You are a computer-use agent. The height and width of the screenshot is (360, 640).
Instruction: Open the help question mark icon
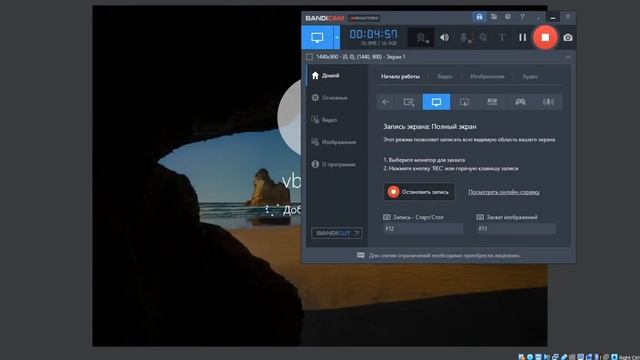tap(522, 17)
